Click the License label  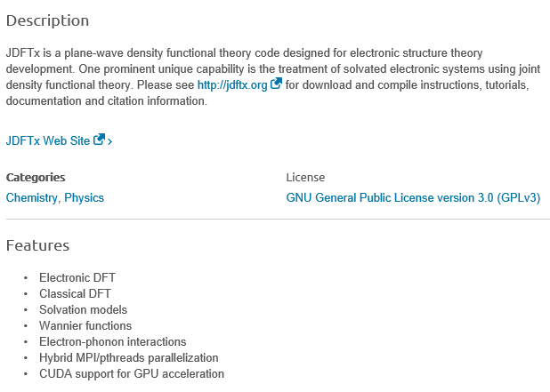click(305, 177)
